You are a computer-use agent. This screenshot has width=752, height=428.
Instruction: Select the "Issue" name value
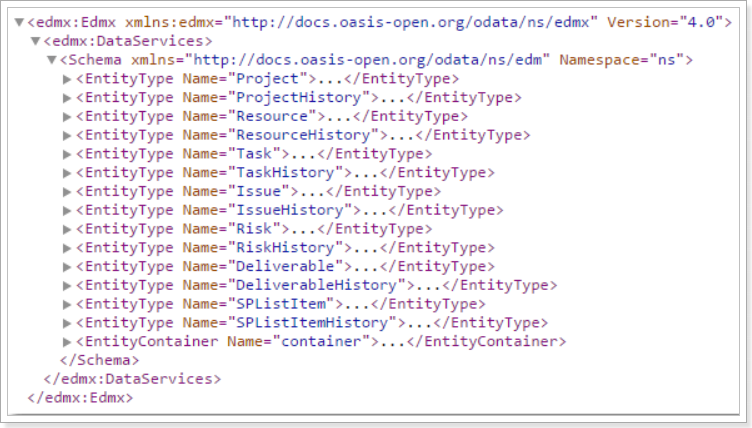[x=258, y=191]
